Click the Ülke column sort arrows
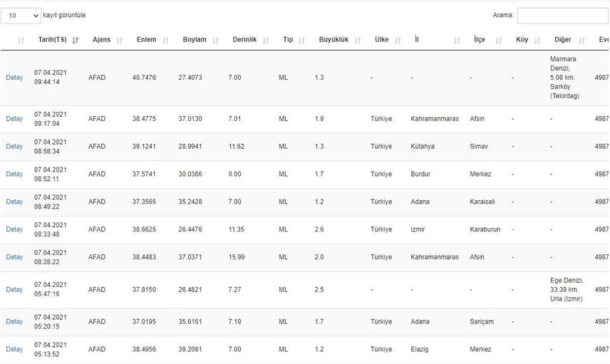Screen dimensions: 610x364 (398, 40)
